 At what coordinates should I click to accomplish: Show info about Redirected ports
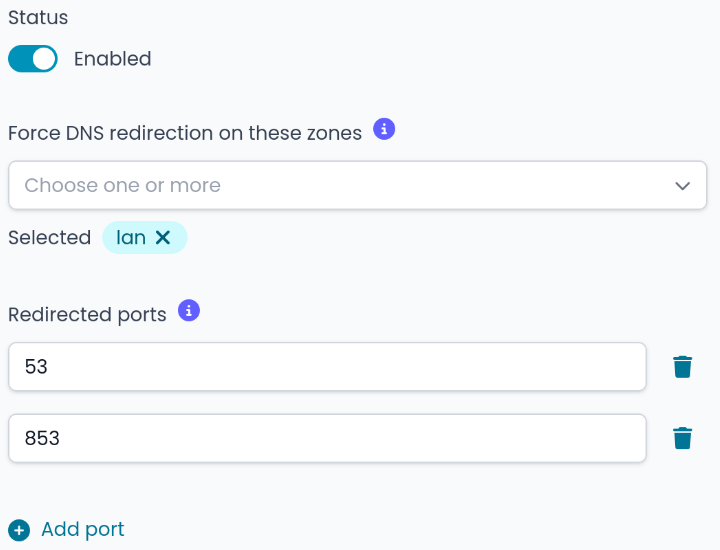click(x=189, y=311)
